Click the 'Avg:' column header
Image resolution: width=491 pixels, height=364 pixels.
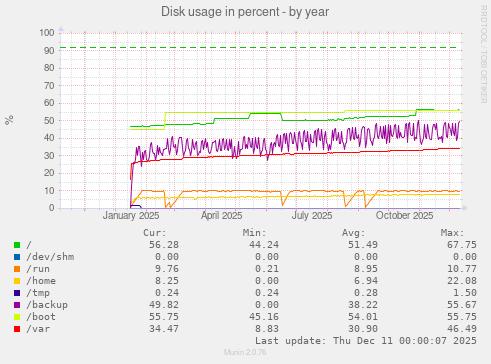tap(354, 233)
